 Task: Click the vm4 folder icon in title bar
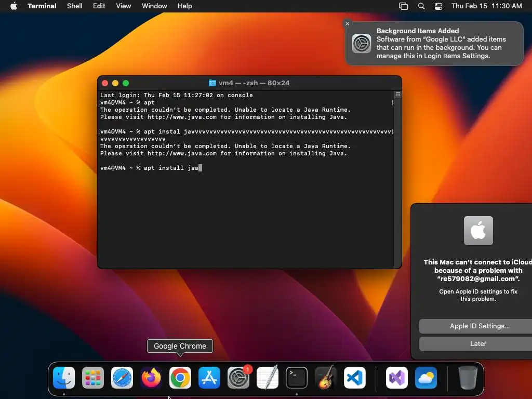[212, 83]
